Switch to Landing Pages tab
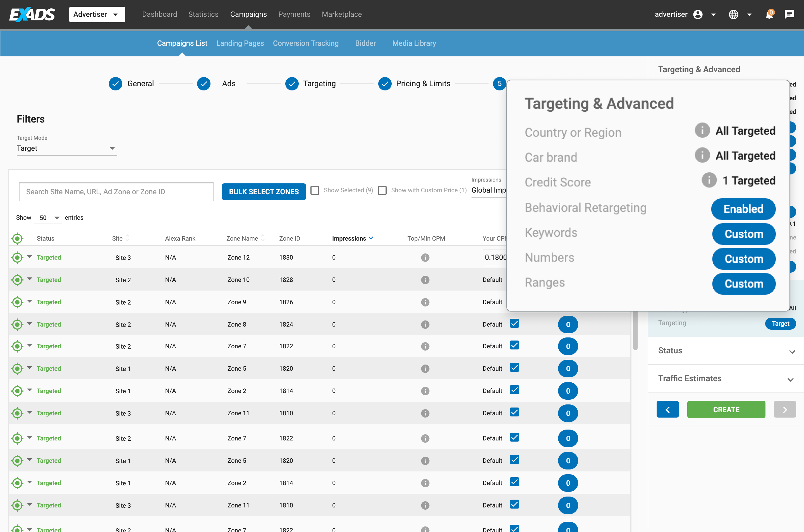 point(240,43)
